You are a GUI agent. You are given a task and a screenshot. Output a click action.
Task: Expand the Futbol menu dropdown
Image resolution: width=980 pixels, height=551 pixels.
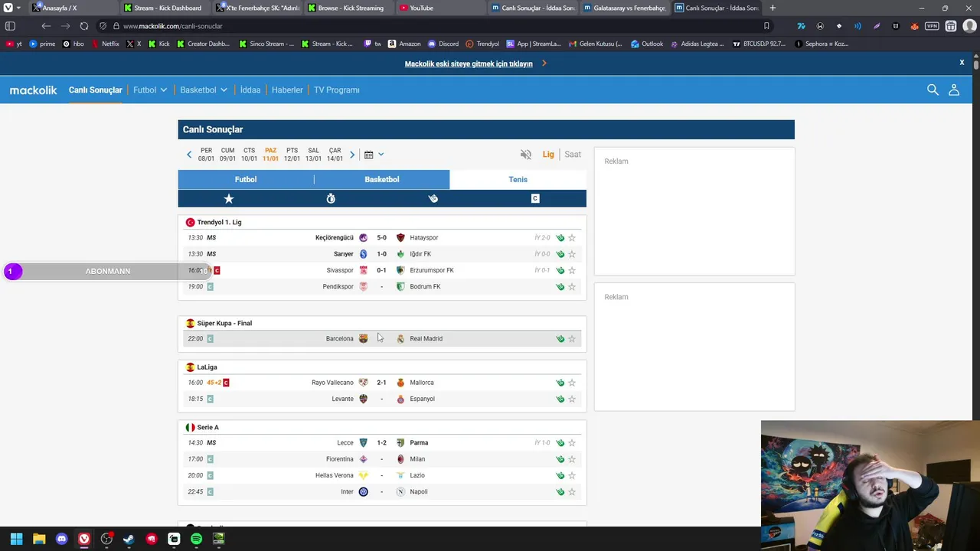coord(150,90)
